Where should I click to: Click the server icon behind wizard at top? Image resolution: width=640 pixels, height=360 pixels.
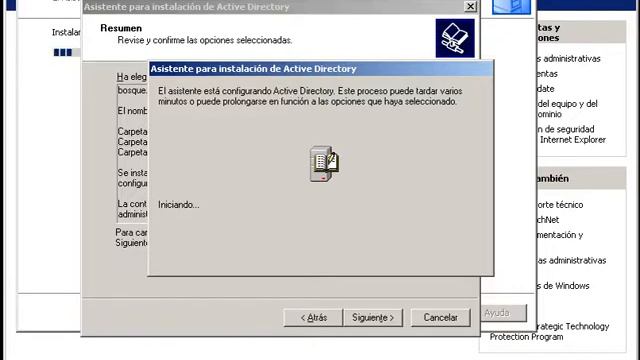(x=511, y=7)
